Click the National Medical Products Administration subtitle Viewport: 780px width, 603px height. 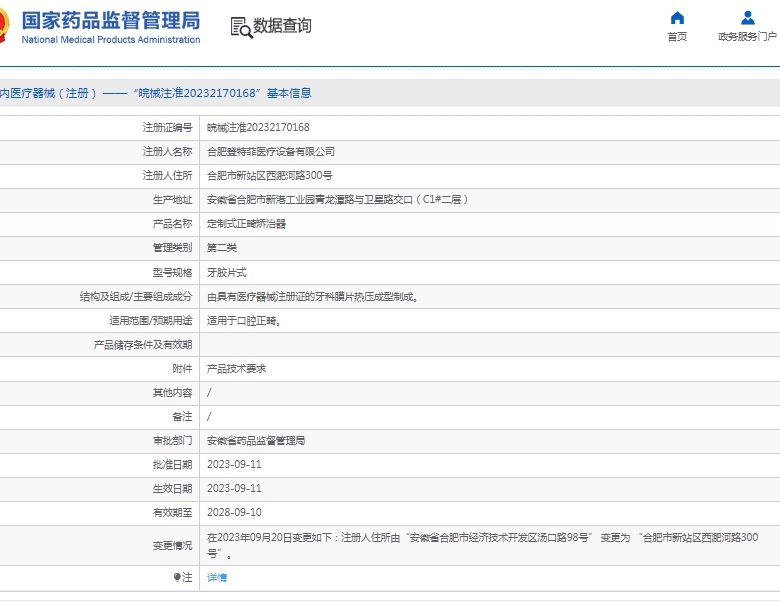point(111,40)
